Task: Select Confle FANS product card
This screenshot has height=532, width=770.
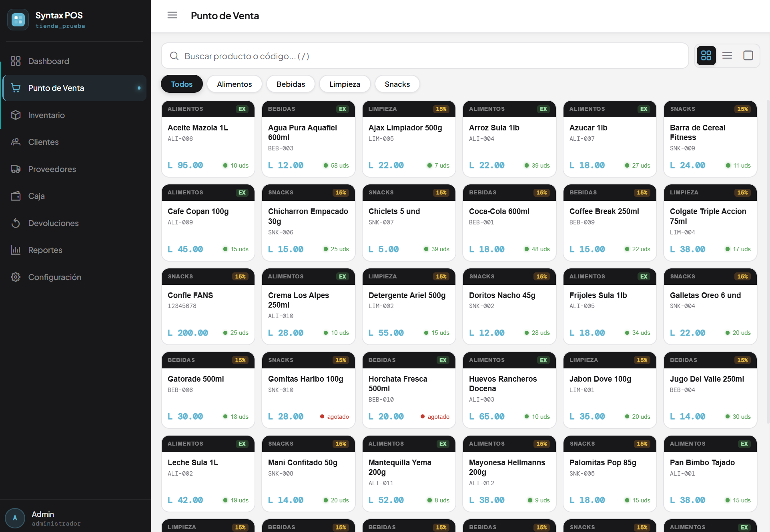Action: [x=208, y=306]
